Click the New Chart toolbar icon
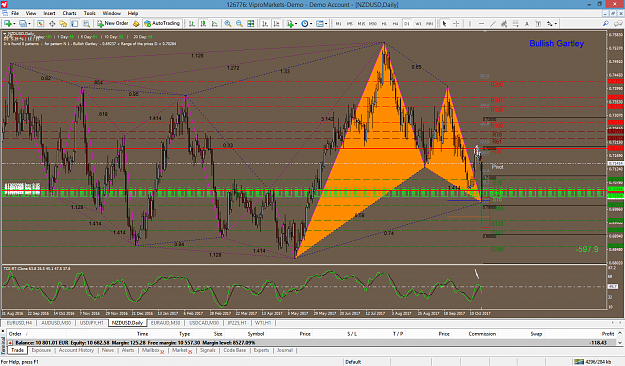Viewport: 625px width, 366px height. [7, 24]
